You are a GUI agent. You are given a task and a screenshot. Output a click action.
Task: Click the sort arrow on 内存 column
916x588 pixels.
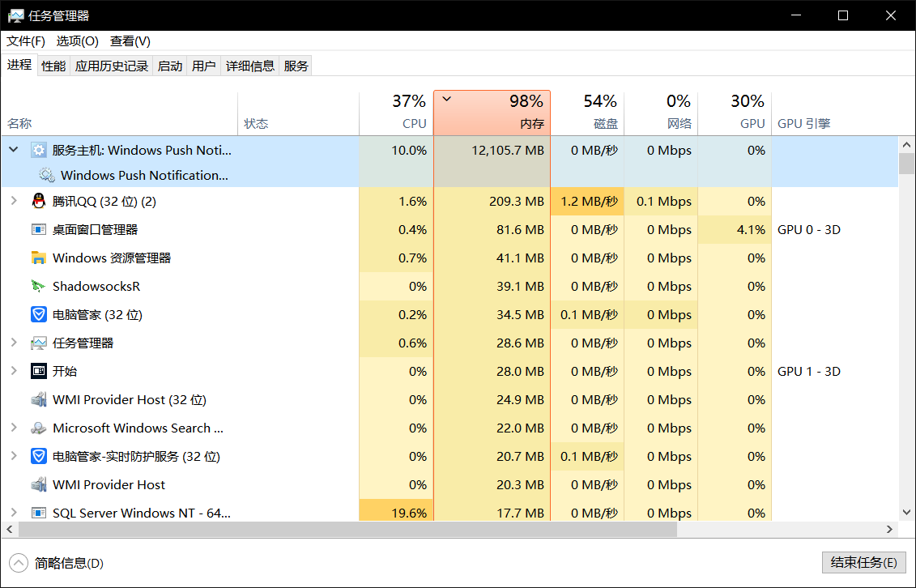447,100
